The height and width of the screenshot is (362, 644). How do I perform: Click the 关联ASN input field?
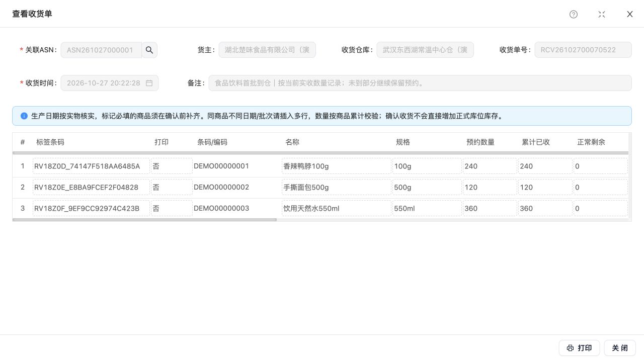point(102,50)
